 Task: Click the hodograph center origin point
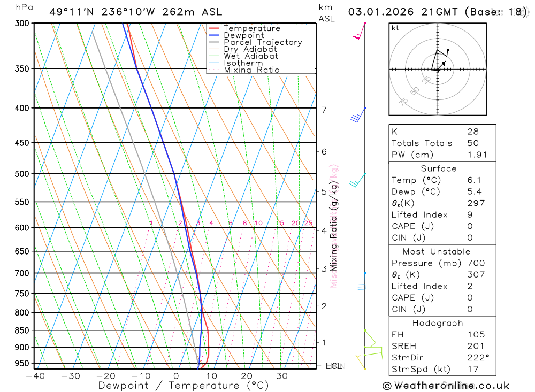coord(438,70)
